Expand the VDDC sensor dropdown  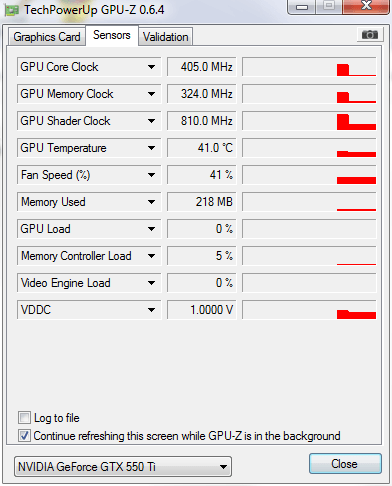(151, 310)
